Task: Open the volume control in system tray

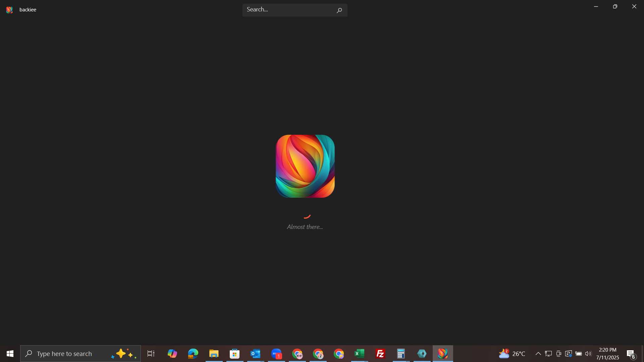Action: 589,354
